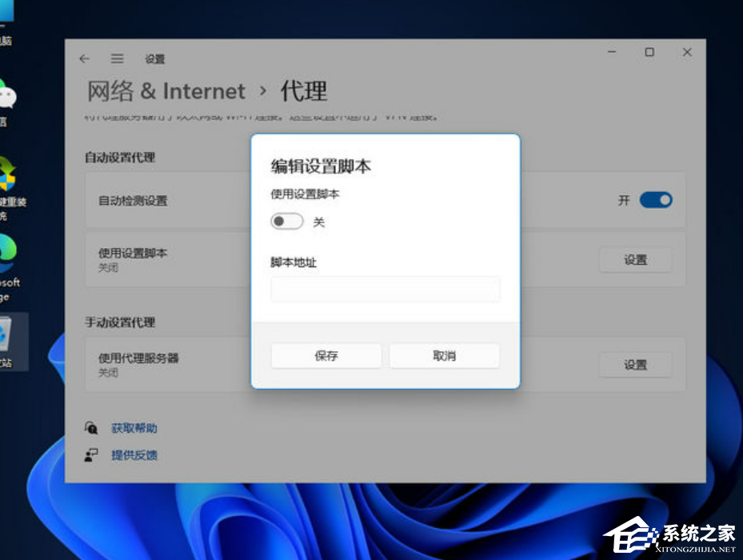743x560 pixels.
Task: Click the 获取帮助 headset icon
Action: tap(92, 428)
